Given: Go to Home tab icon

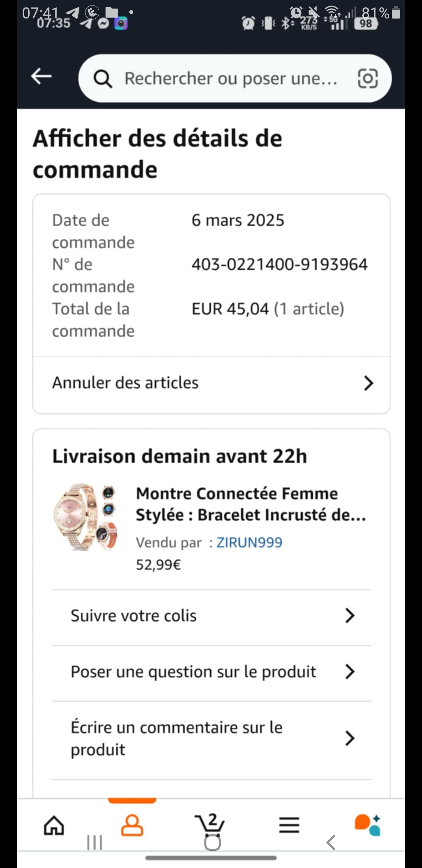Looking at the screenshot, I should [x=54, y=825].
